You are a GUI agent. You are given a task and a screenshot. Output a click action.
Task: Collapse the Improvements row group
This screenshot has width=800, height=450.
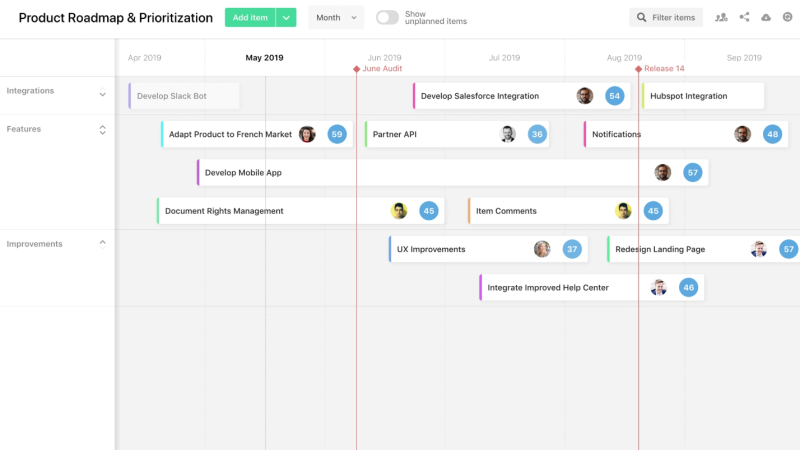click(x=102, y=242)
